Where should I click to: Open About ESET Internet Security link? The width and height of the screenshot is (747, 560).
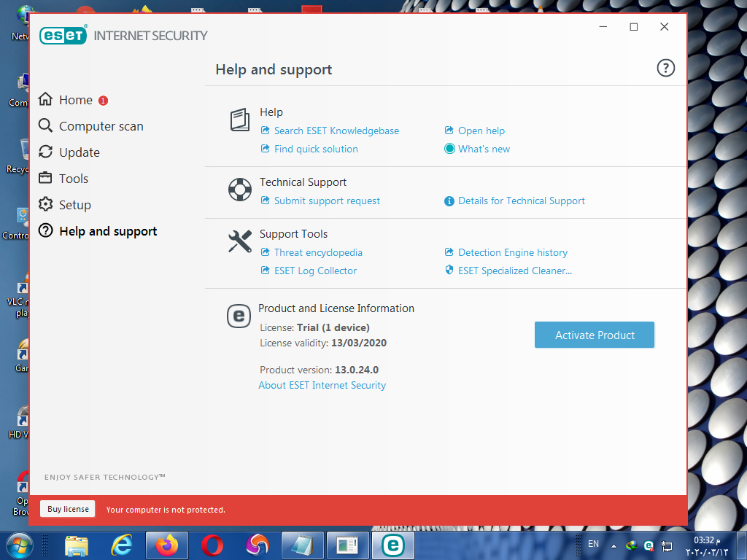click(x=322, y=385)
